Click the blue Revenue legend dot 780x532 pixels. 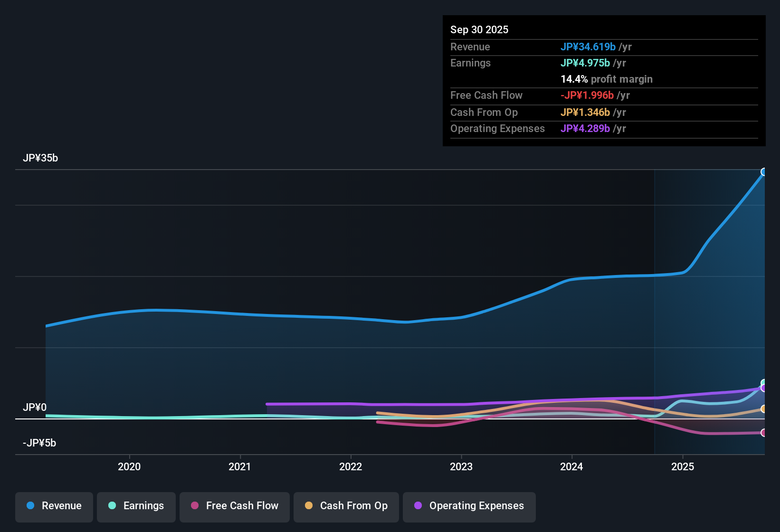coord(30,505)
